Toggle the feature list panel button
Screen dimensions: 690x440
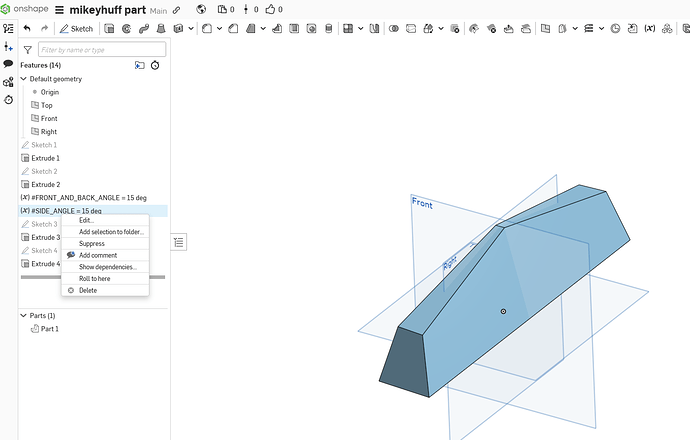click(179, 242)
